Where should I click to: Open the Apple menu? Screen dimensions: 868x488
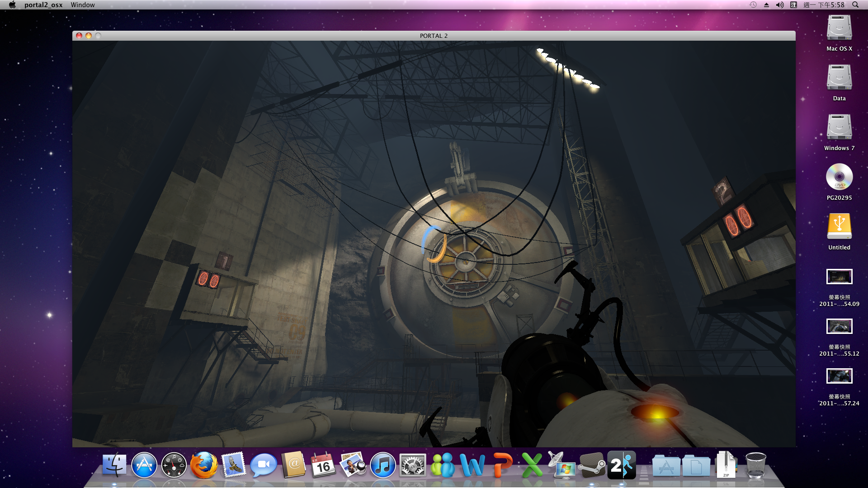click(12, 5)
